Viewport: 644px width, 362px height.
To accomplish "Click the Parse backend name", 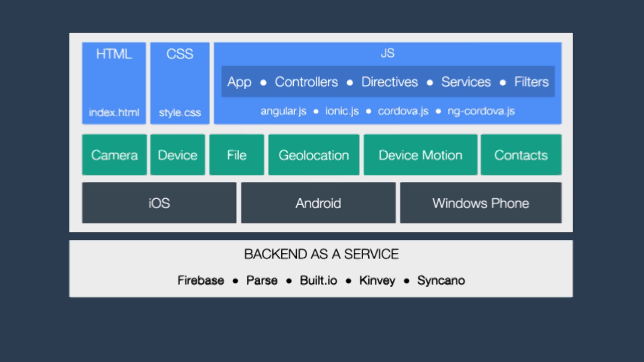I will click(x=262, y=280).
